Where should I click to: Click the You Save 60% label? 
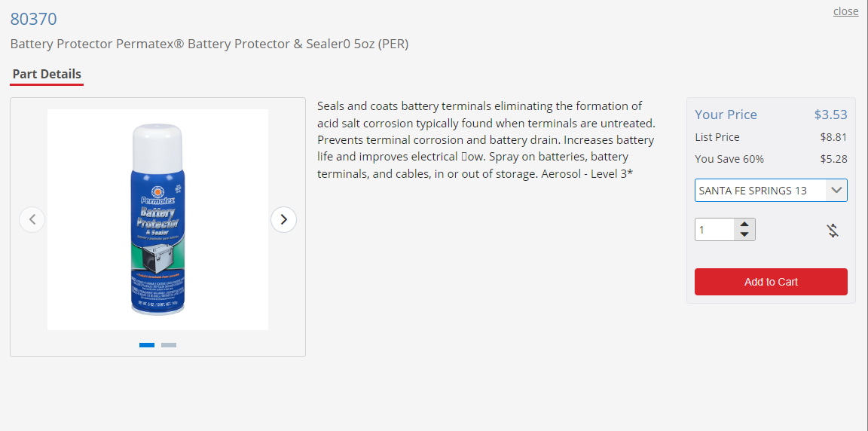(x=729, y=159)
